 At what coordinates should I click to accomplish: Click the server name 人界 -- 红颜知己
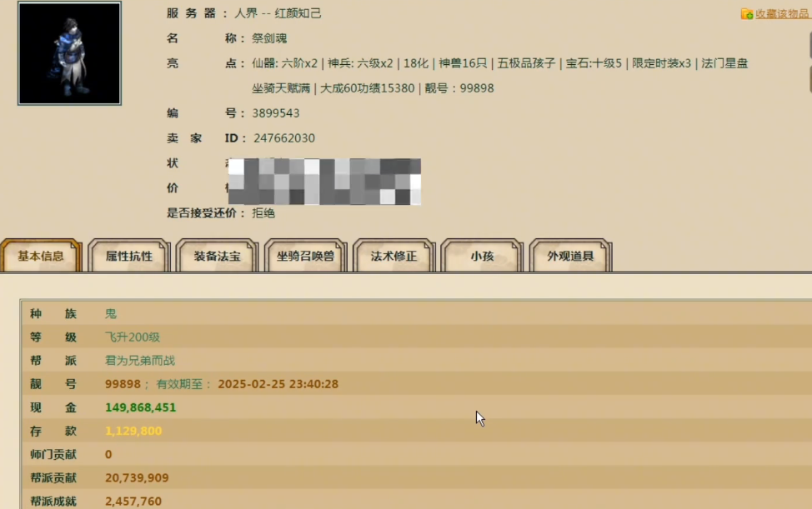pyautogui.click(x=287, y=13)
